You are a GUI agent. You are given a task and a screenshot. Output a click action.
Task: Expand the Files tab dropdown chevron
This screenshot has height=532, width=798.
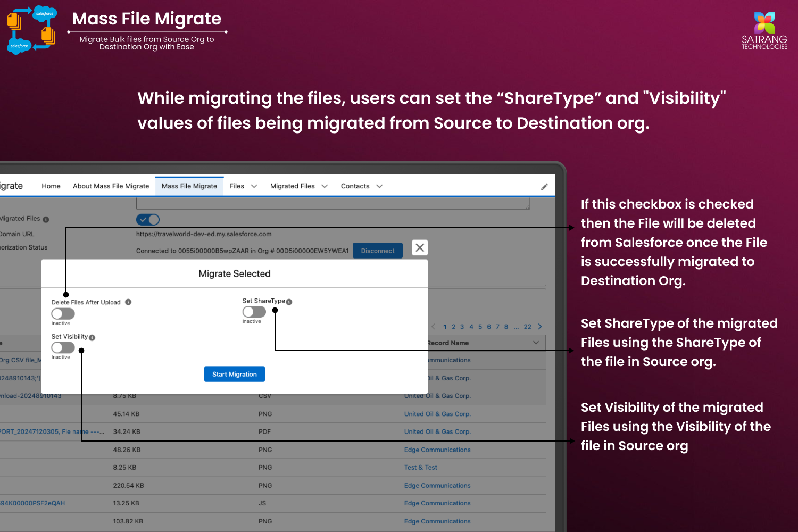pyautogui.click(x=254, y=186)
